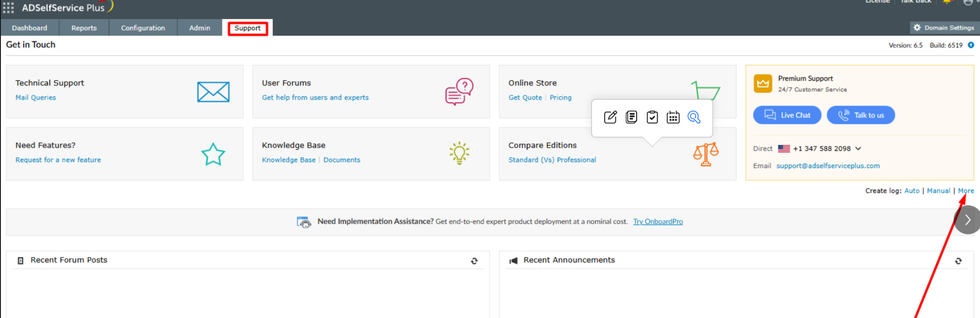Click the clipboard checkmark icon in popup

coord(652,117)
